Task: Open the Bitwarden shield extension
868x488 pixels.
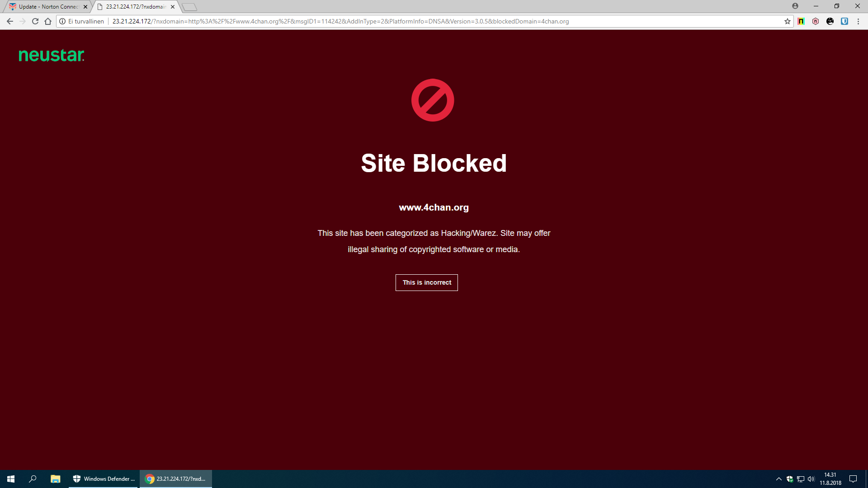Action: tap(844, 21)
